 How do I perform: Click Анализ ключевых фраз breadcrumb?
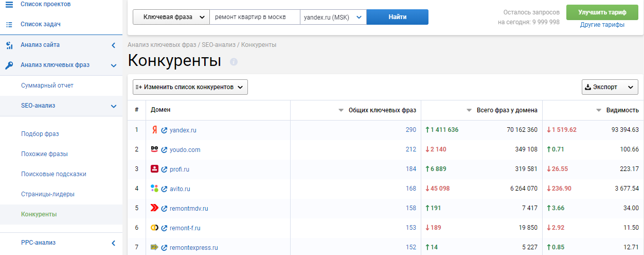[x=162, y=45]
